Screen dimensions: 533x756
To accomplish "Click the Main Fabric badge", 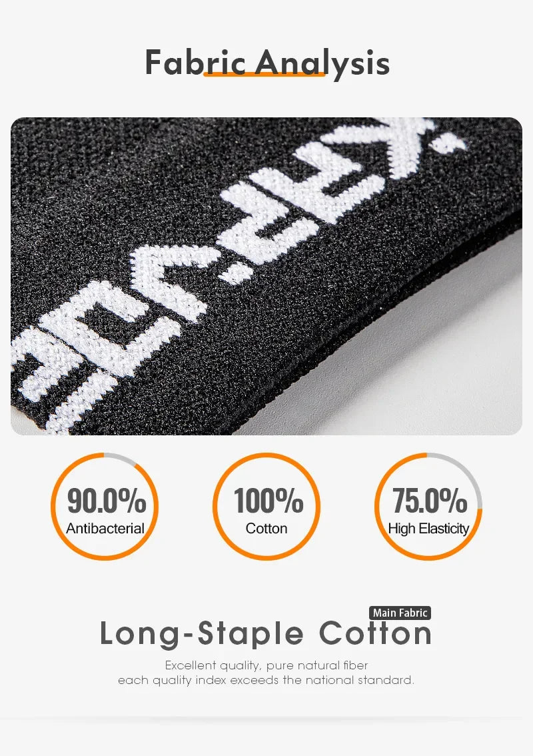I will pos(400,613).
